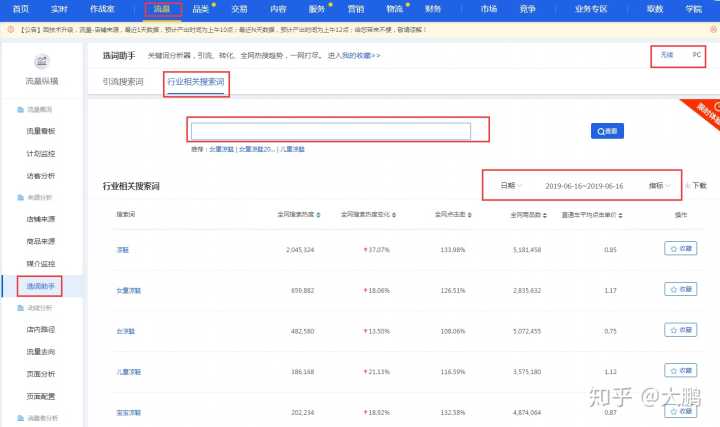Image resolution: width=720 pixels, height=427 pixels.
Task: Click the 搜索 magnifier search button
Action: pos(608,130)
